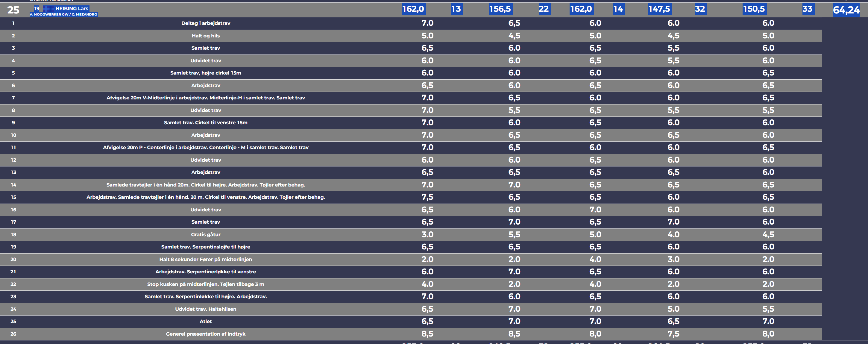This screenshot has height=344, width=868.
Task: Select 'Halt 8 sekunder Fører på midterlinjen'
Action: (x=206, y=260)
